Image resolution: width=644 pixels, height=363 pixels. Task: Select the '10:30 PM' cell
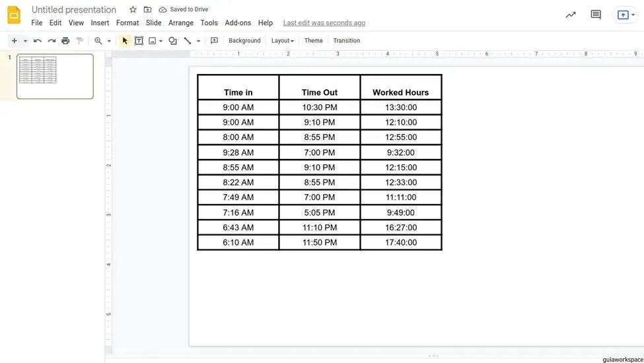pos(320,108)
